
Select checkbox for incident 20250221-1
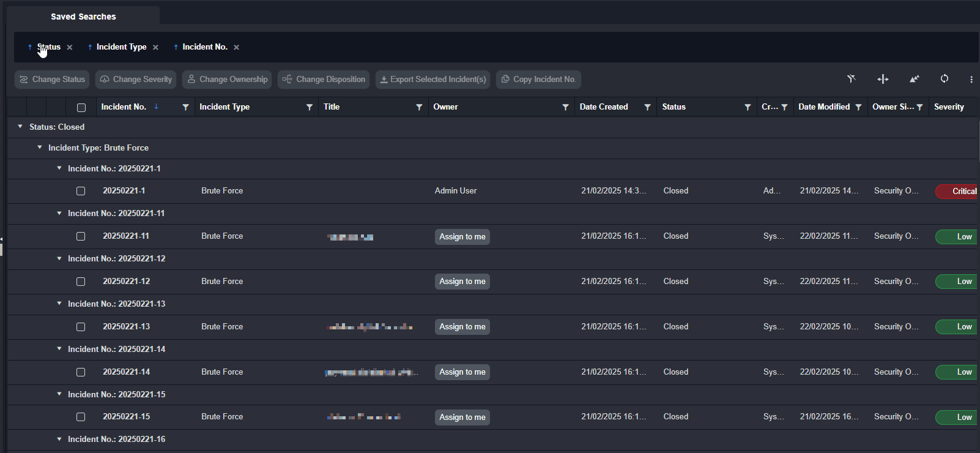[81, 191]
